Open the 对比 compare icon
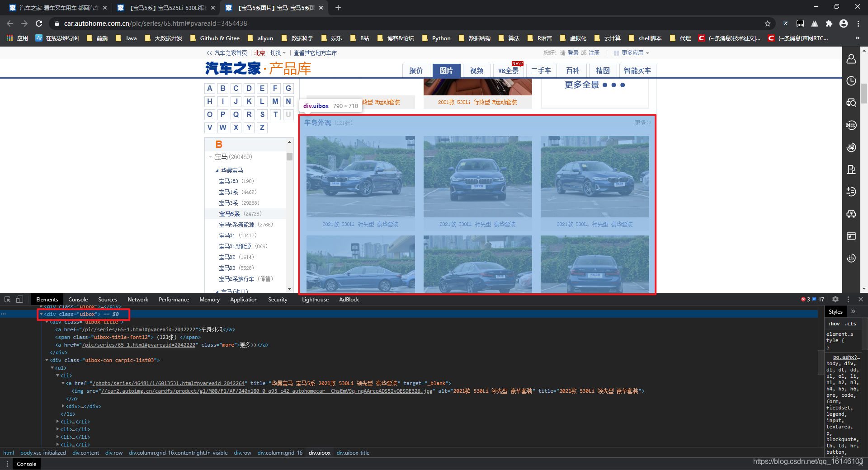The image size is (868, 470). tap(851, 125)
